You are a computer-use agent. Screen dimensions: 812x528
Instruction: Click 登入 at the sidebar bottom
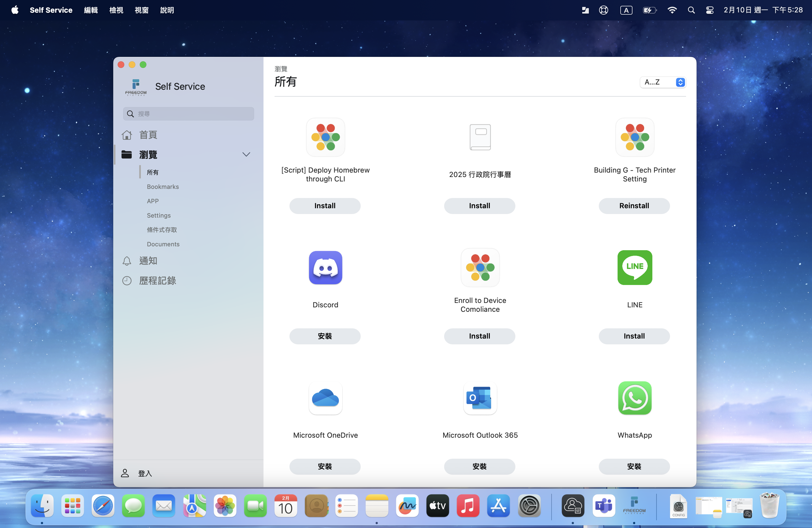pyautogui.click(x=144, y=473)
